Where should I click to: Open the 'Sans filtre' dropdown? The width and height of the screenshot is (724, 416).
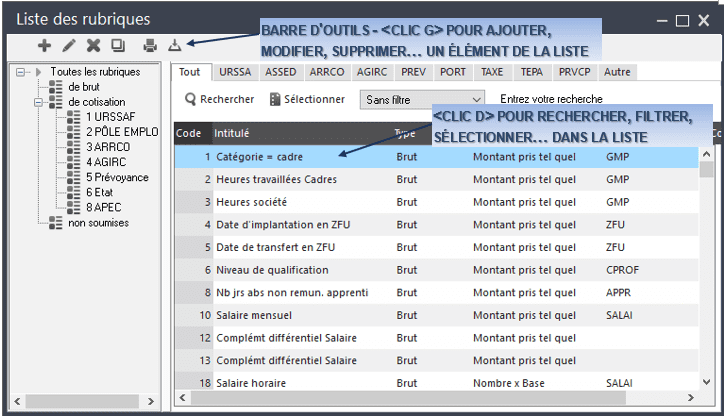tap(423, 100)
